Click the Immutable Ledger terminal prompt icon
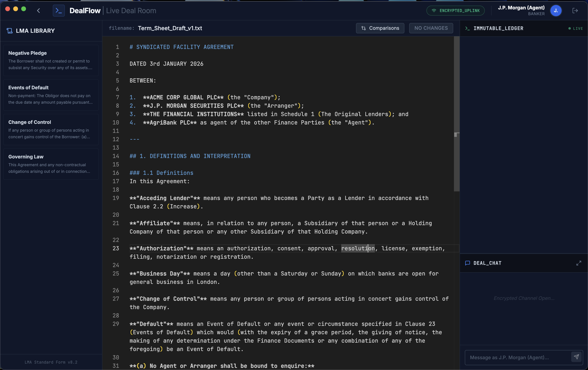588x370 pixels. click(467, 28)
